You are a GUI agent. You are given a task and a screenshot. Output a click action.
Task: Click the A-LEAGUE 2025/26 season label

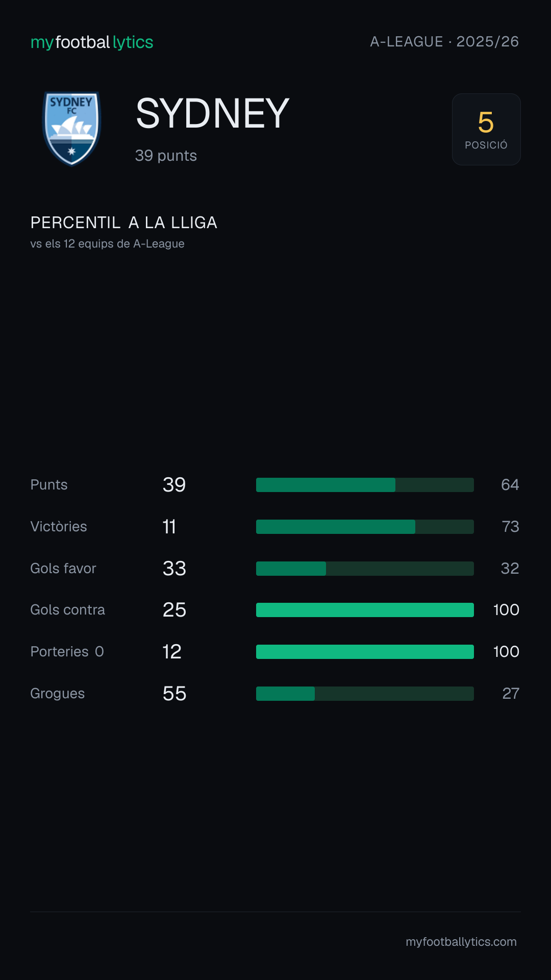pyautogui.click(x=444, y=41)
